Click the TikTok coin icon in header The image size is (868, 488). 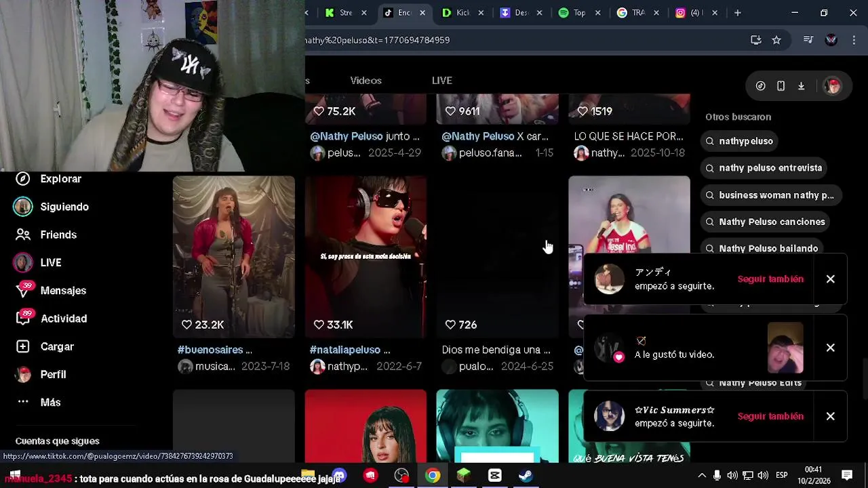(761, 86)
